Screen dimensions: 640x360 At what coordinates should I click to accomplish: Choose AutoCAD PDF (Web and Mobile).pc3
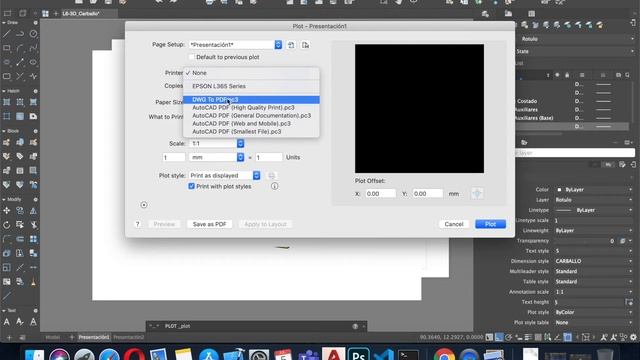tap(251, 123)
